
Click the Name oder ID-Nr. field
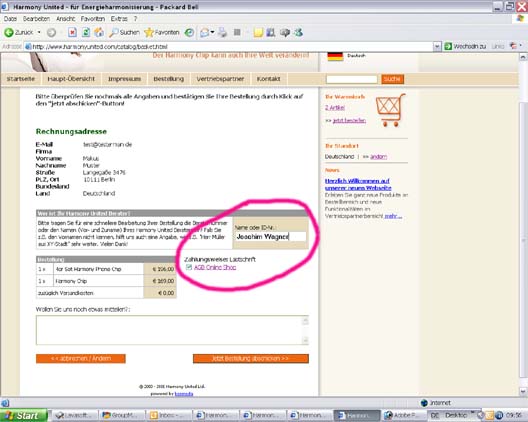[x=270, y=236]
